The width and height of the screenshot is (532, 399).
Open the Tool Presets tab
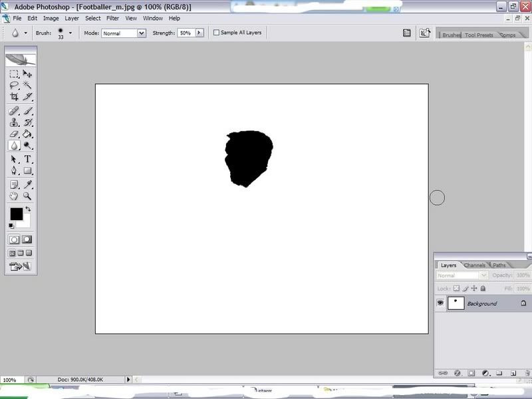[479, 35]
